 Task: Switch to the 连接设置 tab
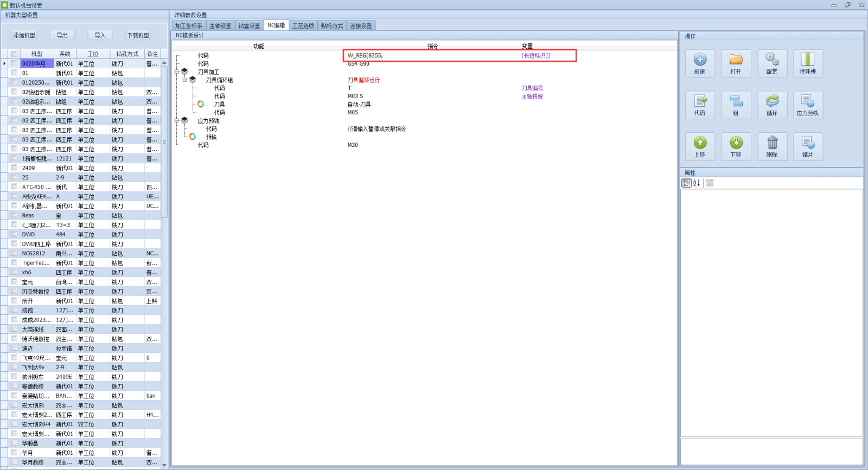tap(361, 25)
